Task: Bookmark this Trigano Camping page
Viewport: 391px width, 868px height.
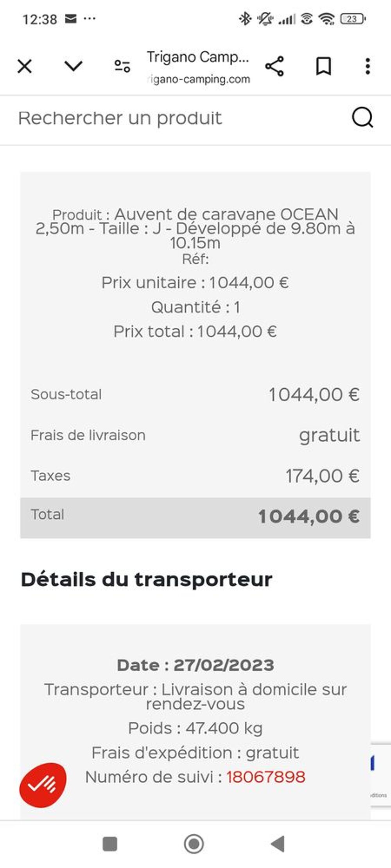Action: click(323, 66)
